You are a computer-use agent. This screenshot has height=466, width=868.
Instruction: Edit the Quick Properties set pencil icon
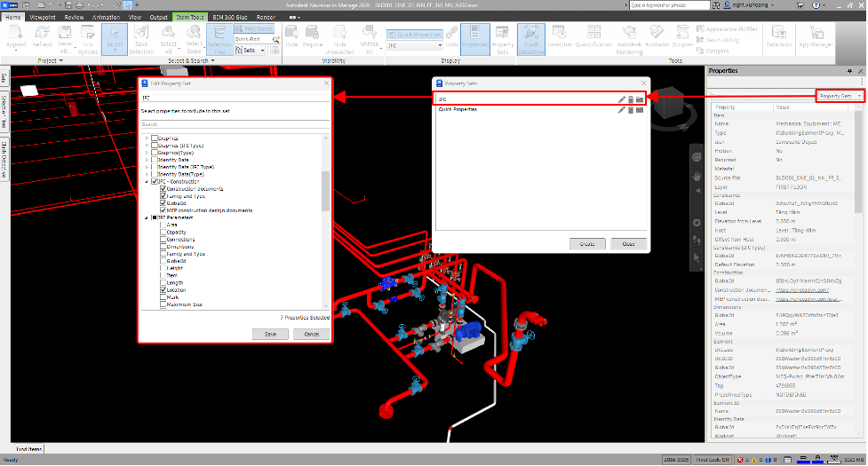pyautogui.click(x=622, y=110)
